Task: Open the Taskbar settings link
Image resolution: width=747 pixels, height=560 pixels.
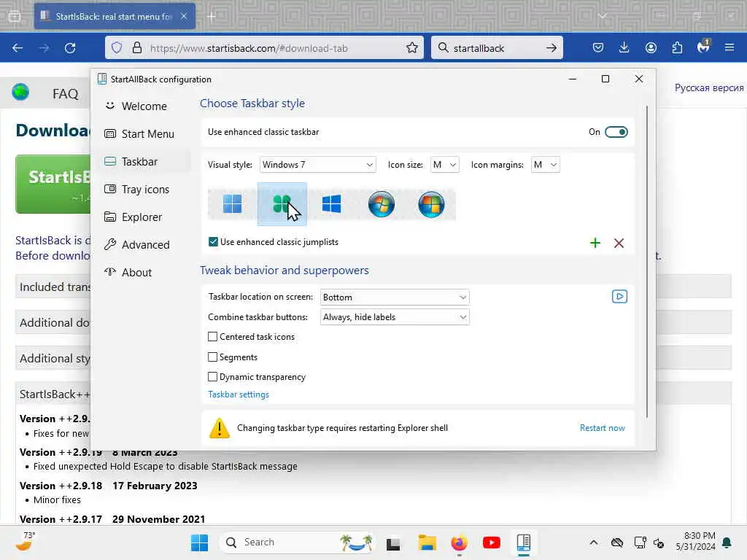Action: pyautogui.click(x=239, y=394)
